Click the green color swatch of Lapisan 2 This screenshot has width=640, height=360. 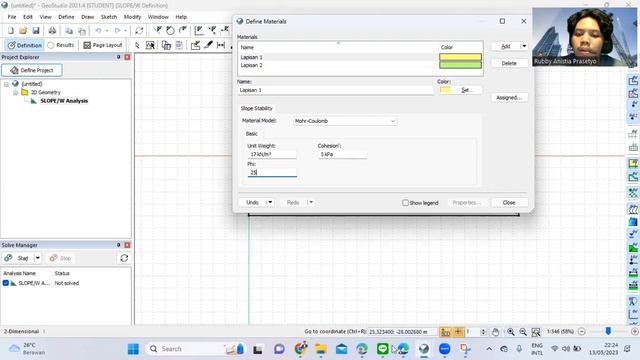[x=460, y=65]
